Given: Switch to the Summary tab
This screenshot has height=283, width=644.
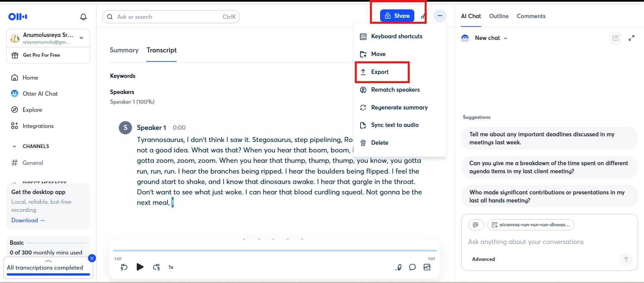Looking at the screenshot, I should pyautogui.click(x=124, y=50).
